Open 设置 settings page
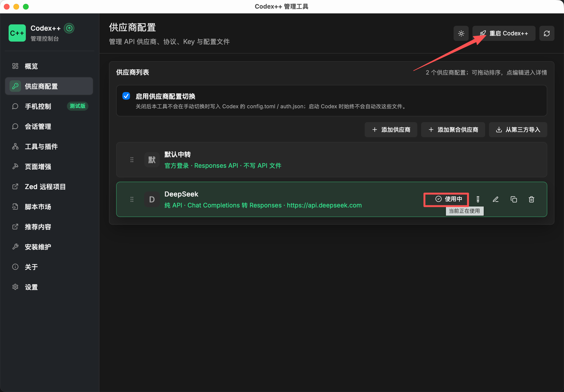564x392 pixels. 49,287
